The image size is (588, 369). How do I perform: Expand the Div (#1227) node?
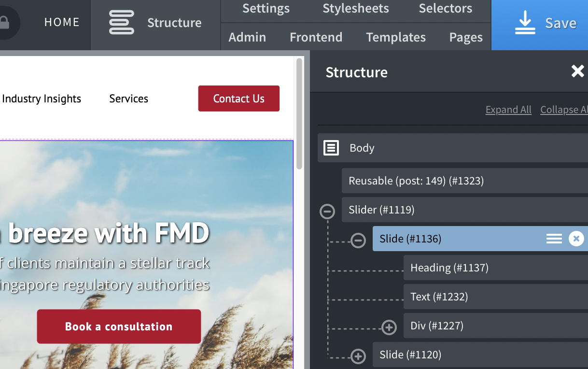pos(389,327)
